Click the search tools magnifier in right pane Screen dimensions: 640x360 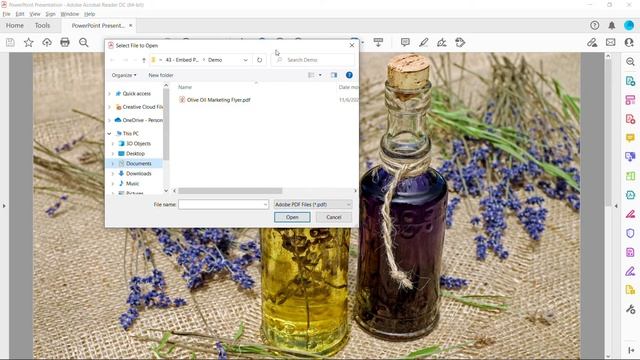pyautogui.click(x=630, y=62)
